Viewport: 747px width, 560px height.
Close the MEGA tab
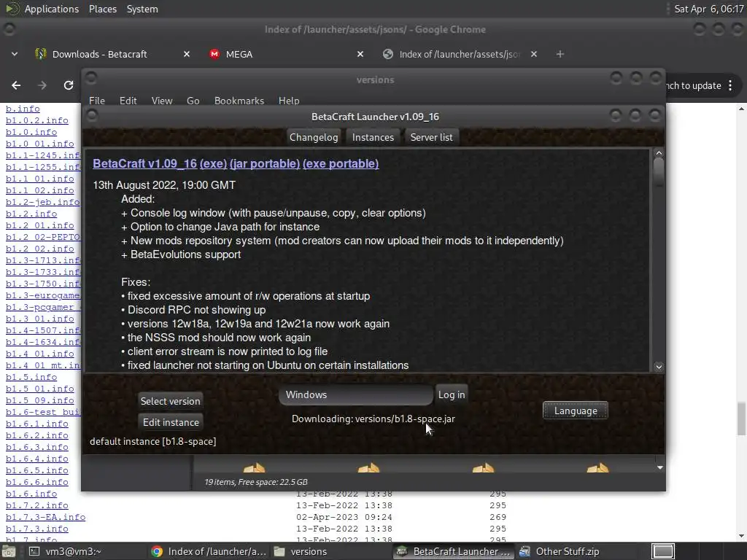click(360, 54)
